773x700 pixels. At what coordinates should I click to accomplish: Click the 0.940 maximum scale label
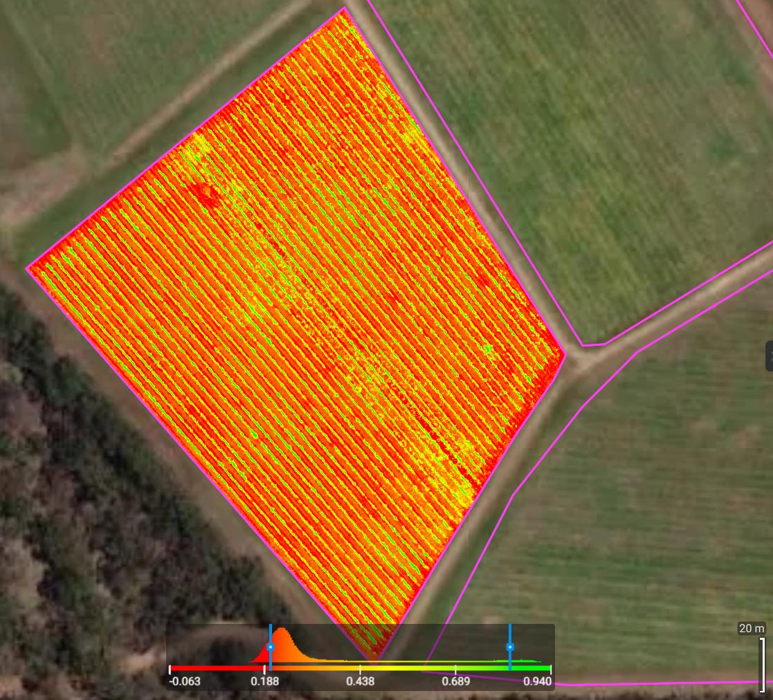(538, 682)
